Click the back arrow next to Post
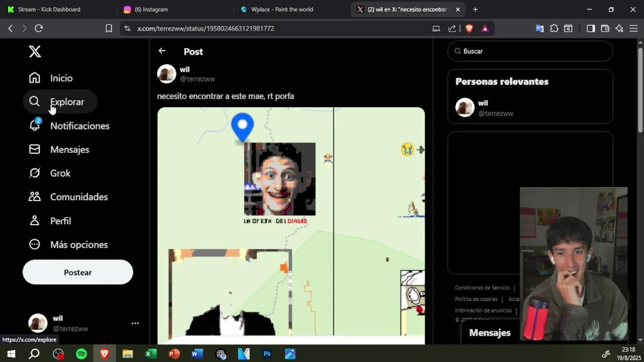 click(x=162, y=51)
